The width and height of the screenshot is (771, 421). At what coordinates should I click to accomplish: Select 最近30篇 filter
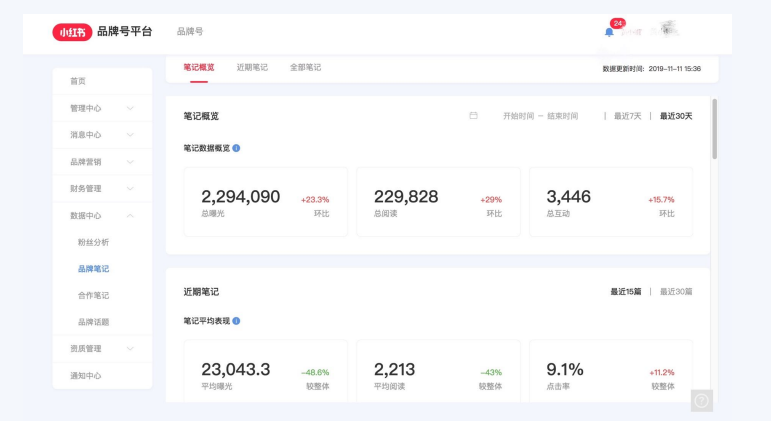(x=676, y=292)
